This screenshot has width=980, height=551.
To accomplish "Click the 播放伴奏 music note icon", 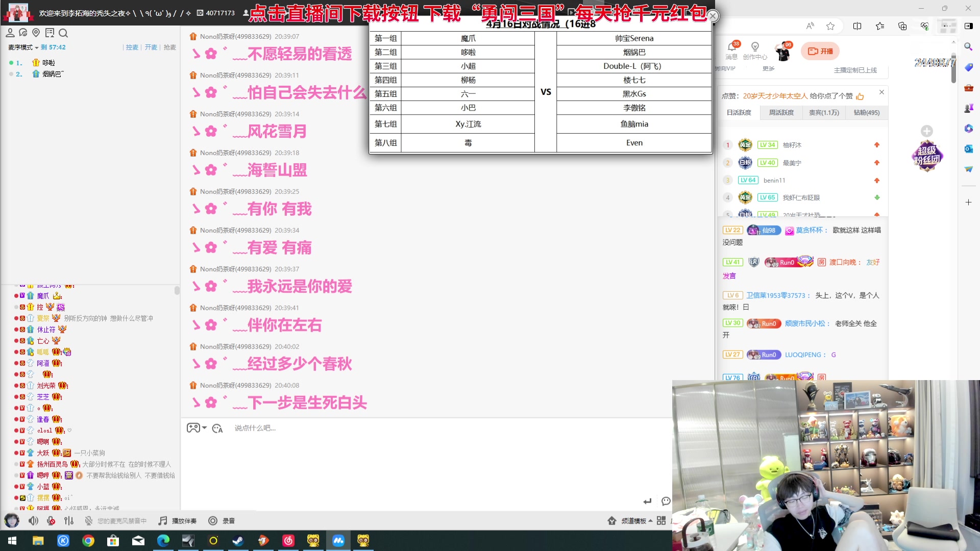I will 163,521.
